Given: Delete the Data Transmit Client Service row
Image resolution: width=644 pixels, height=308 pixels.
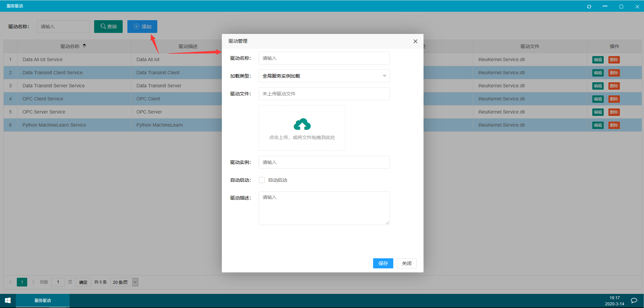Looking at the screenshot, I should (x=614, y=73).
